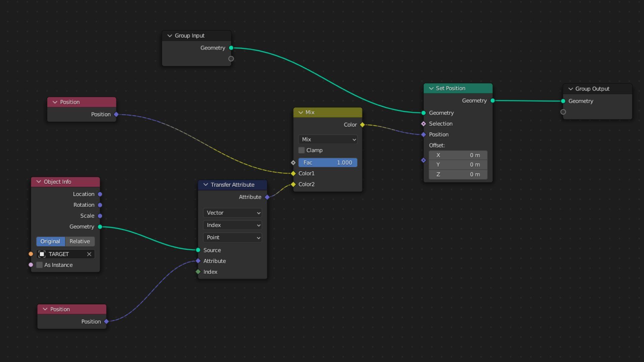The image size is (644, 362).
Task: Click the Mix node Color output socket
Action: [x=362, y=125]
